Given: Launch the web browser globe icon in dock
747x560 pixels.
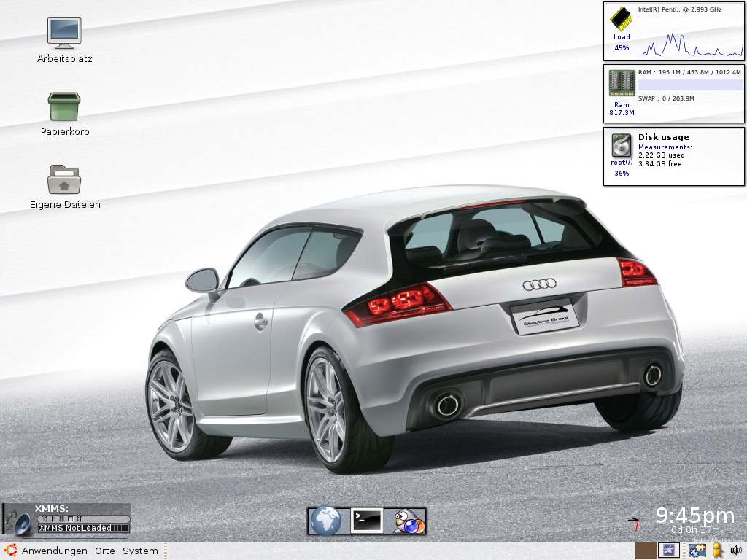Looking at the screenshot, I should pos(325,521).
